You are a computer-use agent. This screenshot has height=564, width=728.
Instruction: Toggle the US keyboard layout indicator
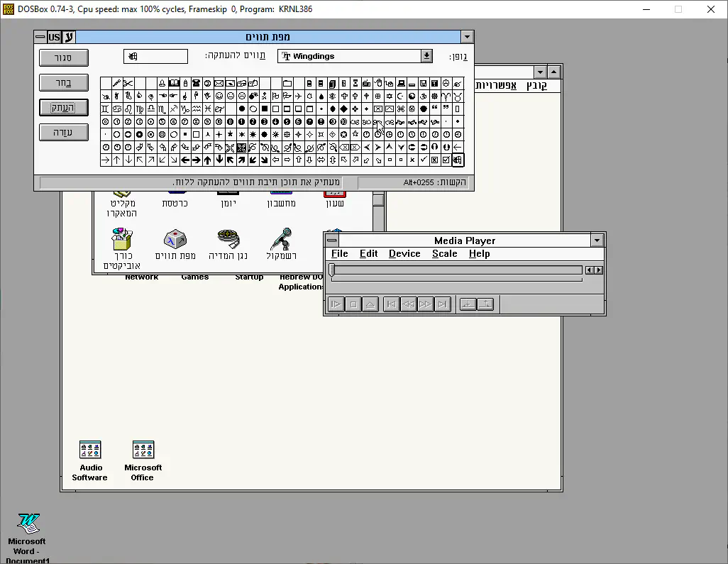(x=55, y=37)
